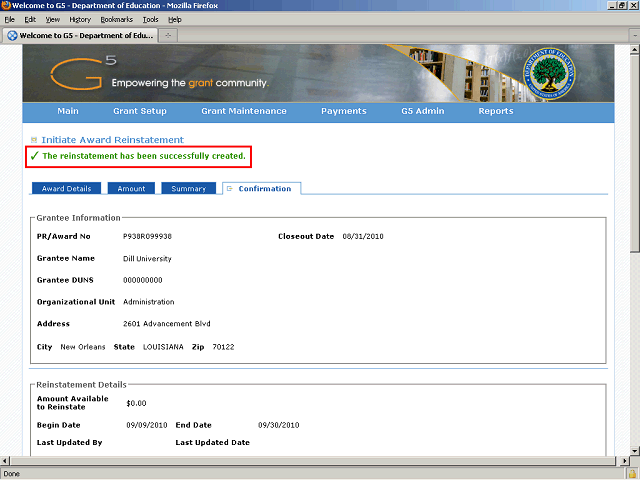Click the Department of Education seal

[x=549, y=73]
